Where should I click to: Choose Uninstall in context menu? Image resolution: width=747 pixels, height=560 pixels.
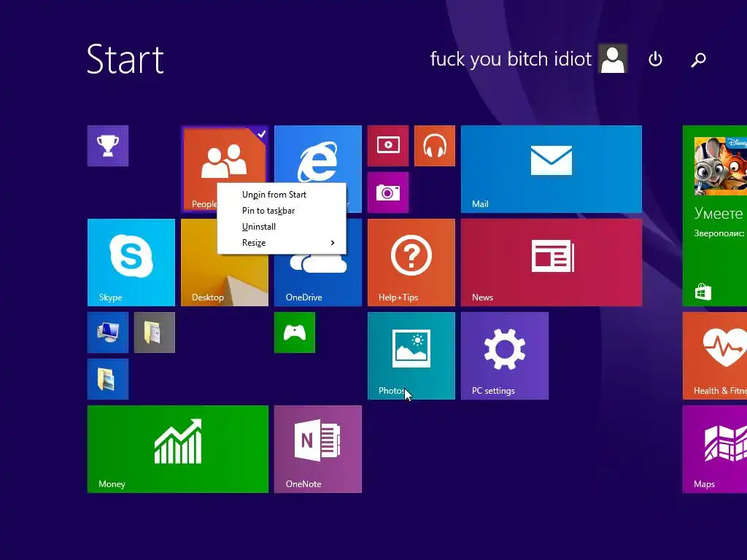pos(282,227)
